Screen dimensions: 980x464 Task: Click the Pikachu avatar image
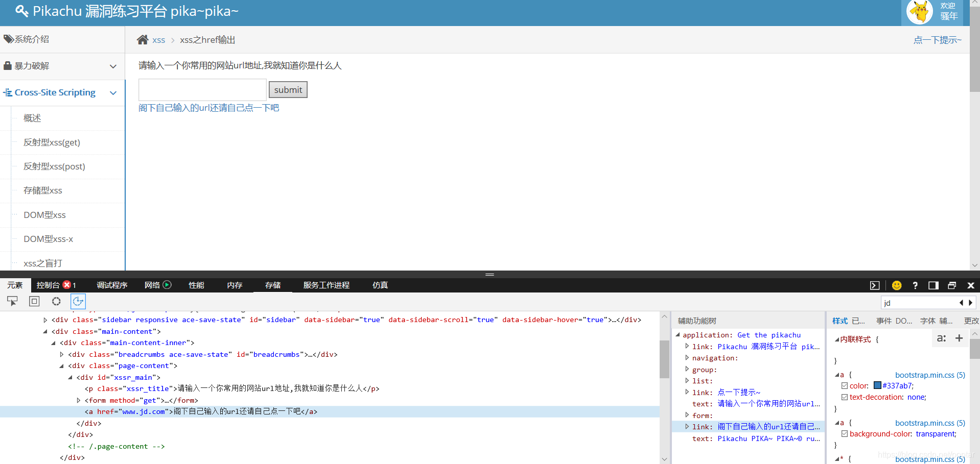click(x=920, y=12)
